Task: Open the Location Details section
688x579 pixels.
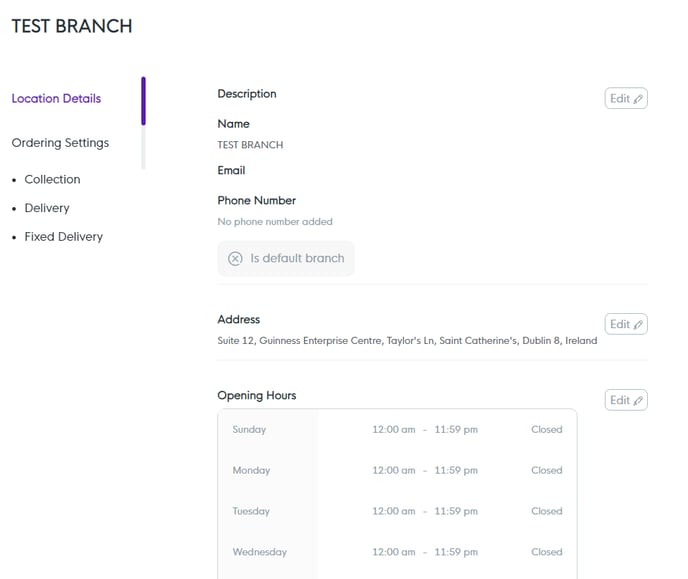Action: [x=56, y=99]
